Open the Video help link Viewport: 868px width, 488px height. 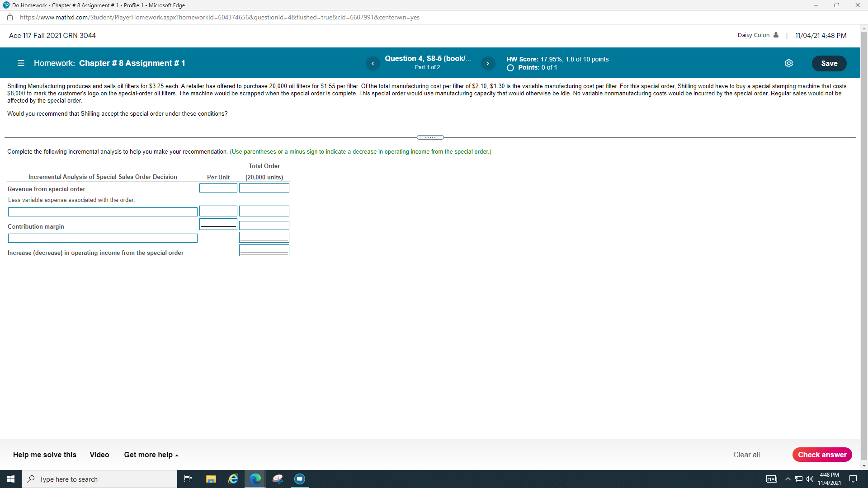tap(99, 455)
